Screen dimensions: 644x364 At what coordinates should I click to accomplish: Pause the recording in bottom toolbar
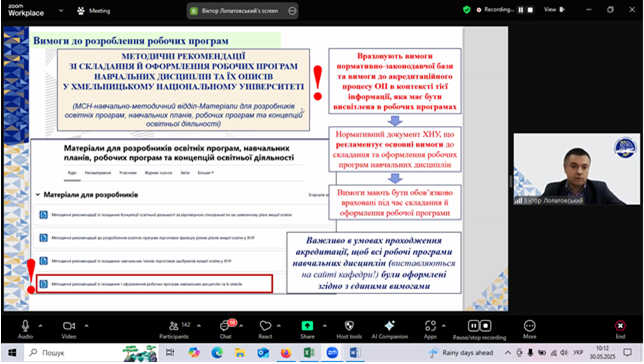click(x=474, y=326)
